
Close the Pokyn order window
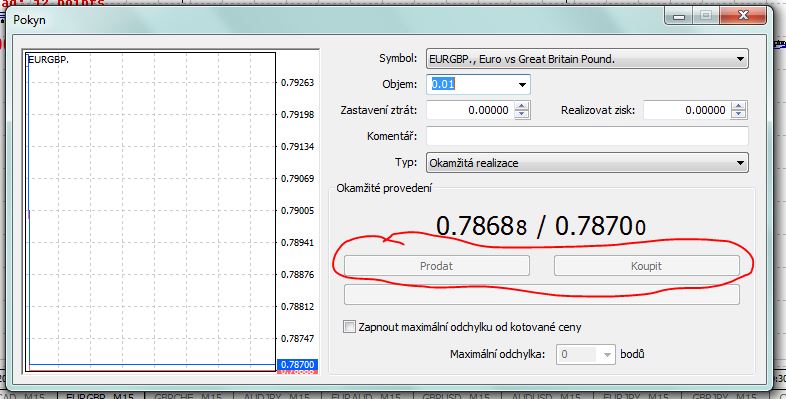point(742,16)
